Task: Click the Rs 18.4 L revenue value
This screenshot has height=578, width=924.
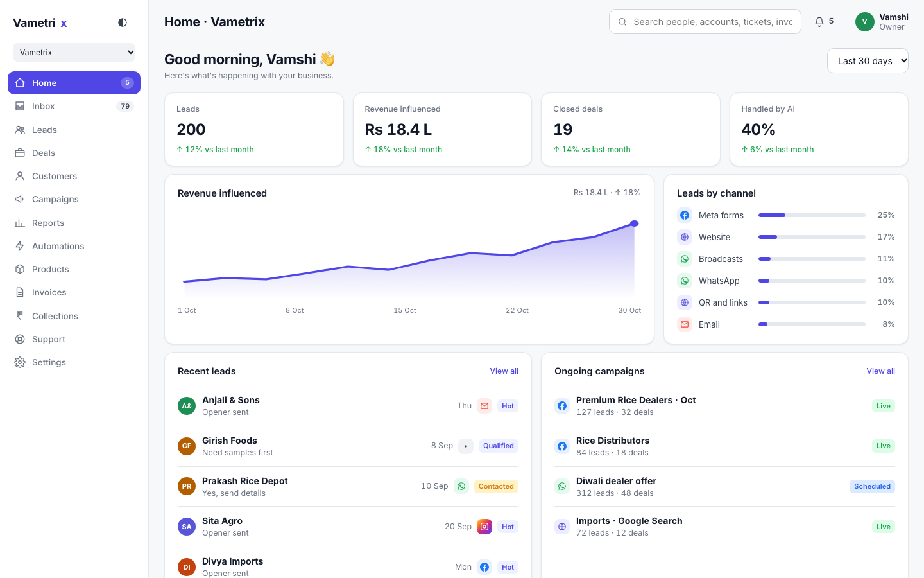Action: pyautogui.click(x=398, y=130)
